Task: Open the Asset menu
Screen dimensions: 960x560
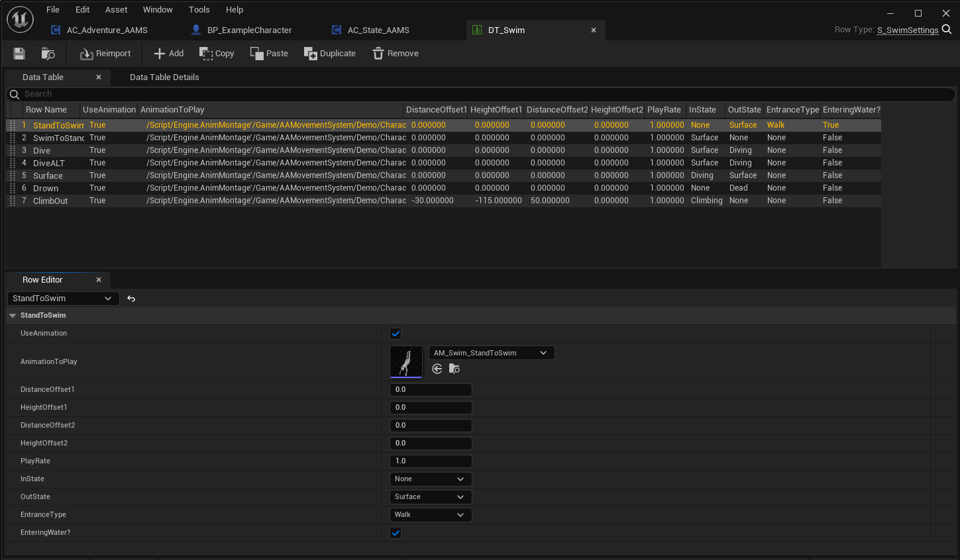Action: (x=116, y=10)
